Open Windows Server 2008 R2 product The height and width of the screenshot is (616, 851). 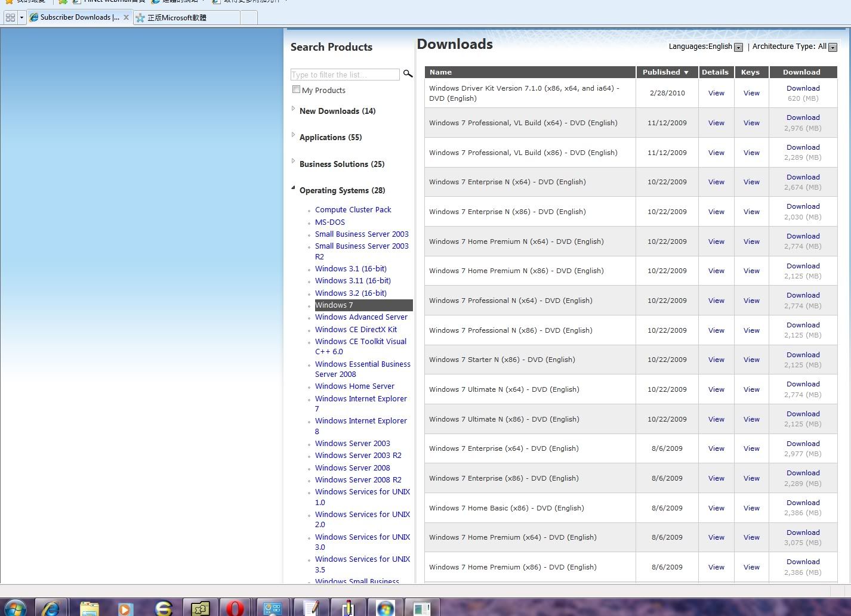(x=358, y=480)
